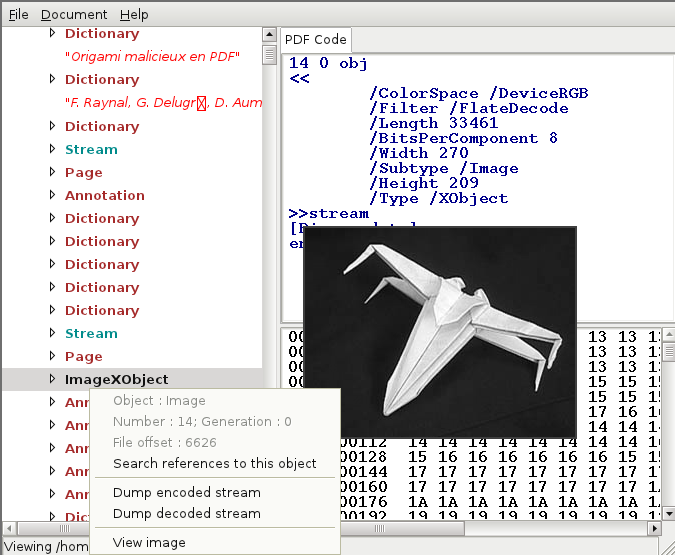Select the "Origami malicieux en PDF" string
This screenshot has height=555, width=675.
tap(152, 56)
